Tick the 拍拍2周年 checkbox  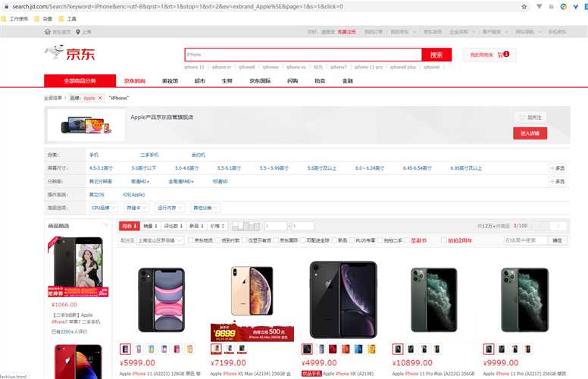[x=444, y=240]
